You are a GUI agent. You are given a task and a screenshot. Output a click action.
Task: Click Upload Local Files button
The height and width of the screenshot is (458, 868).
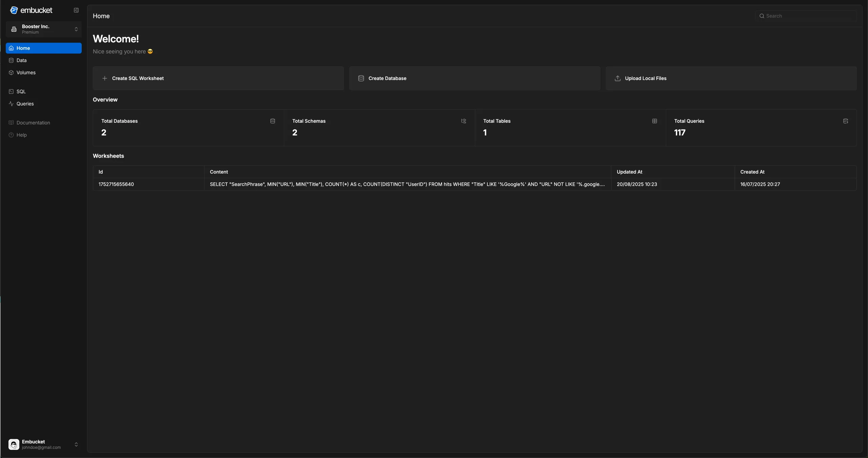(731, 78)
